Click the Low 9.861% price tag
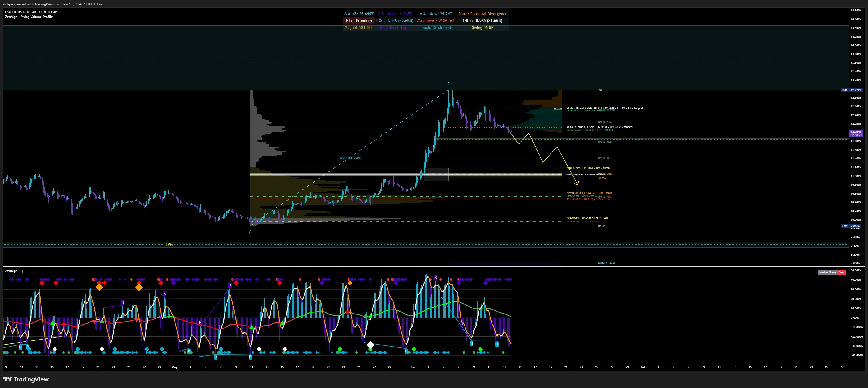 pyautogui.click(x=851, y=226)
